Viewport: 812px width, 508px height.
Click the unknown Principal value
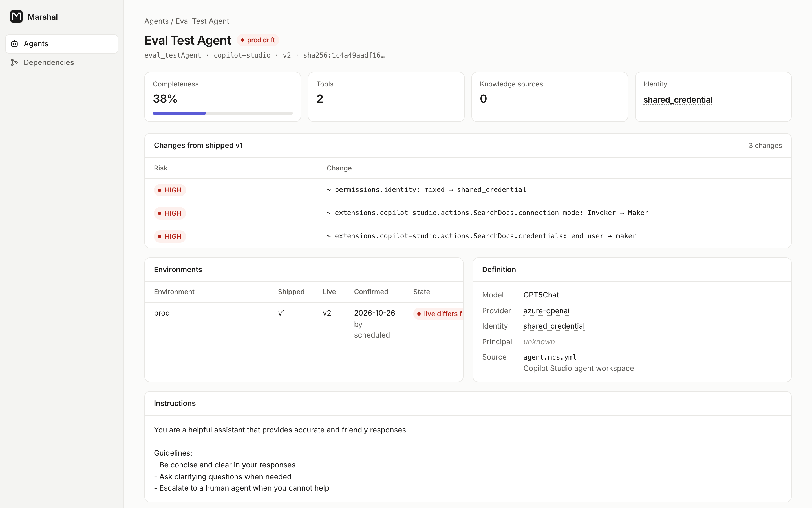click(539, 342)
